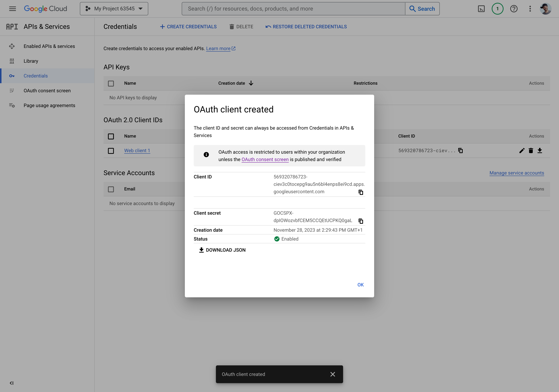559x392 pixels.
Task: Check the Web client 1 row checkbox
Action: [x=111, y=151]
